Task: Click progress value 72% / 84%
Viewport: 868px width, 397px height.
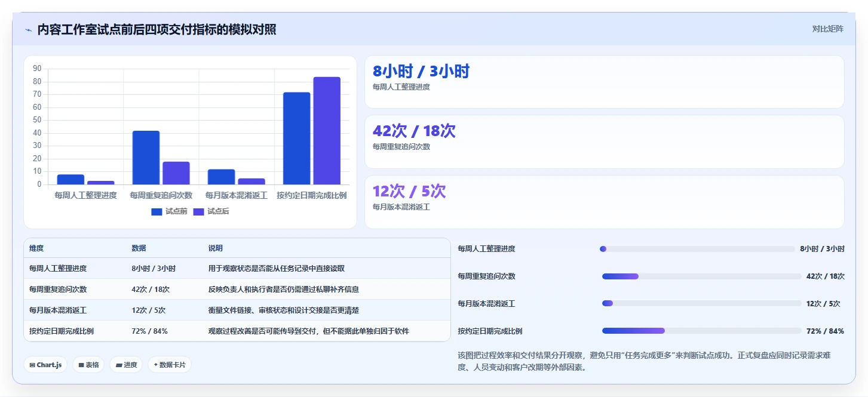Action: coord(825,331)
